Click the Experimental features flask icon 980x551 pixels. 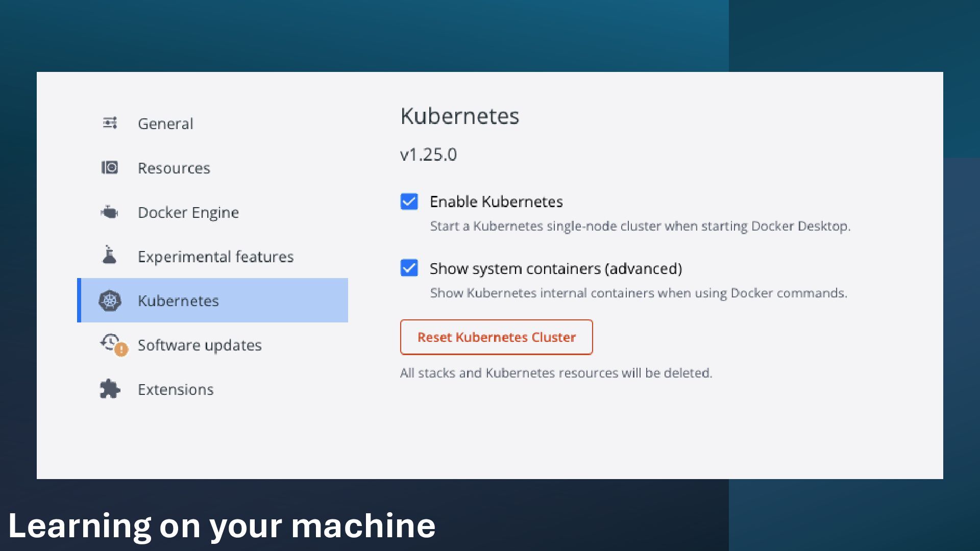pos(109,255)
